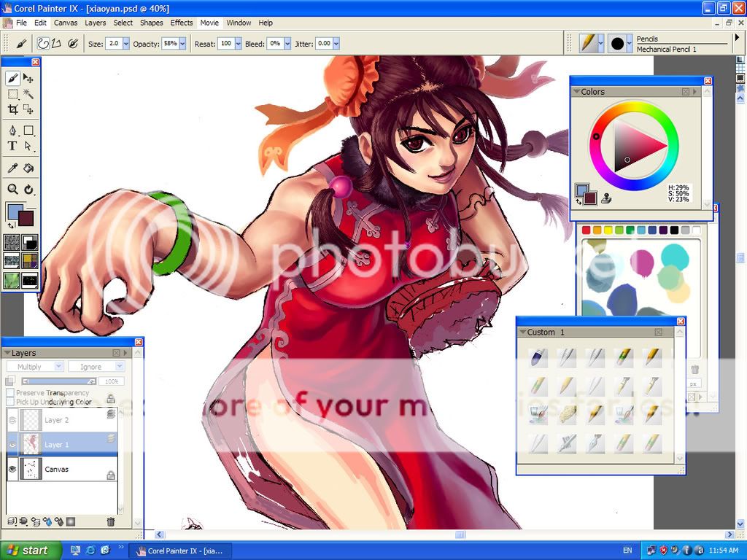Toggle the Pick Up Underlying Color checkbox
Screen dimensions: 747x560
click(x=10, y=402)
